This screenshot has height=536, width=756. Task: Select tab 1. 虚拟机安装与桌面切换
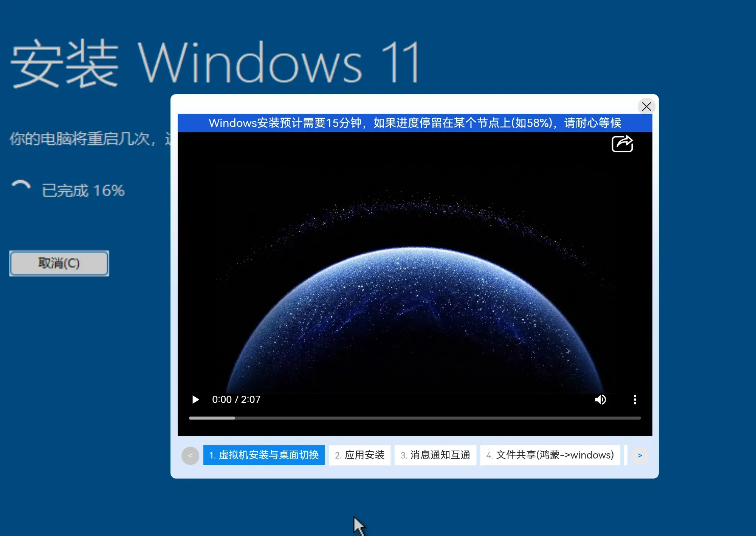tap(264, 455)
